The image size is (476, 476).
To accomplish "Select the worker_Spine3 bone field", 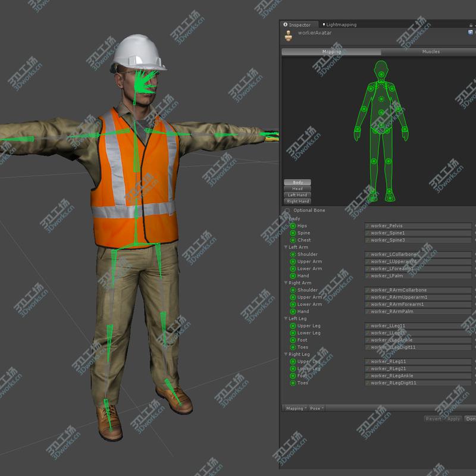I will point(418,240).
